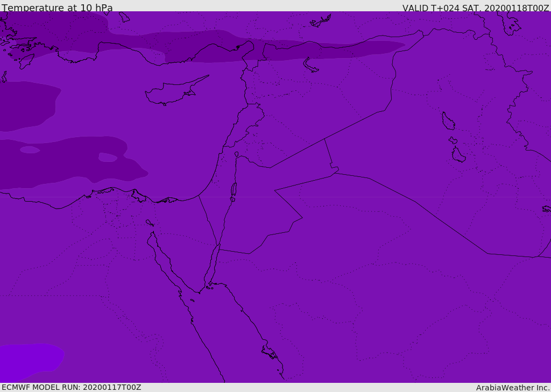Click the Lake Tharthar outline in Iraq
The image size is (551, 392).
(x=448, y=121)
